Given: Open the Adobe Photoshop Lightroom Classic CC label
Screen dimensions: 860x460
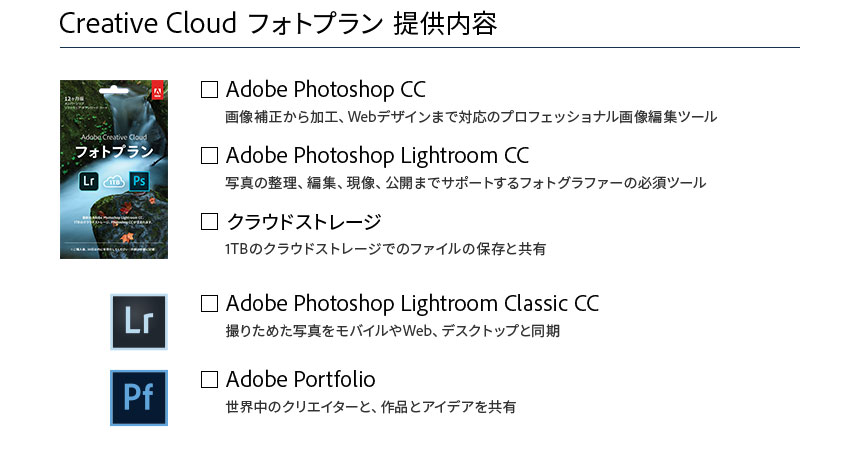Looking at the screenshot, I should tap(412, 302).
